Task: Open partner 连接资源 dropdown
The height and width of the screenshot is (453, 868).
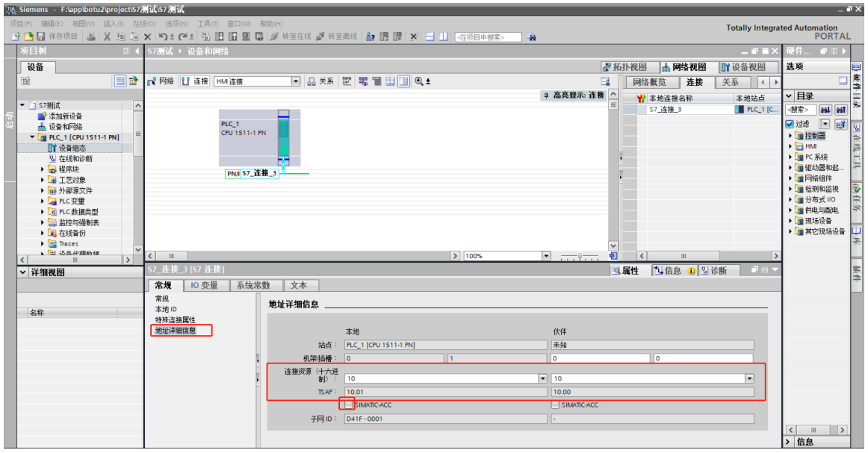Action: coord(749,378)
